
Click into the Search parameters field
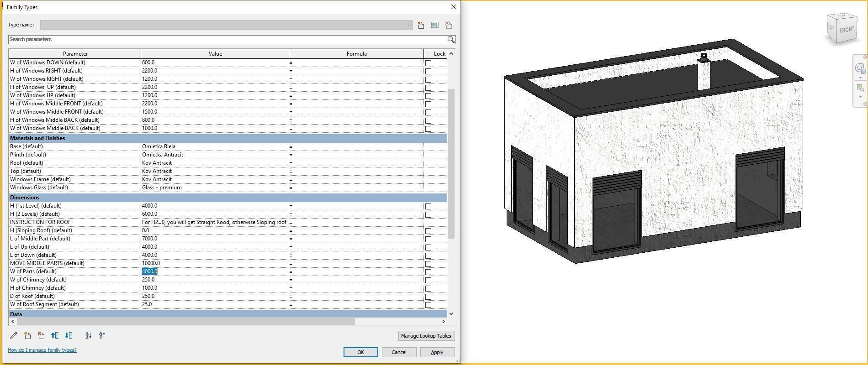228,40
